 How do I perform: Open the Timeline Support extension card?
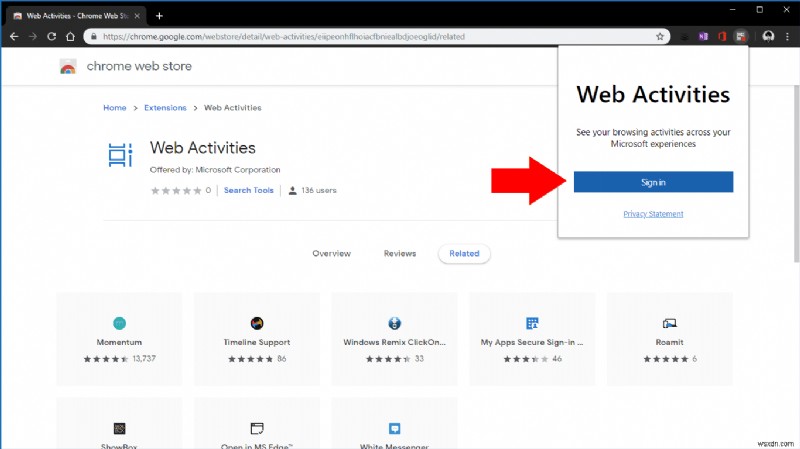257,339
